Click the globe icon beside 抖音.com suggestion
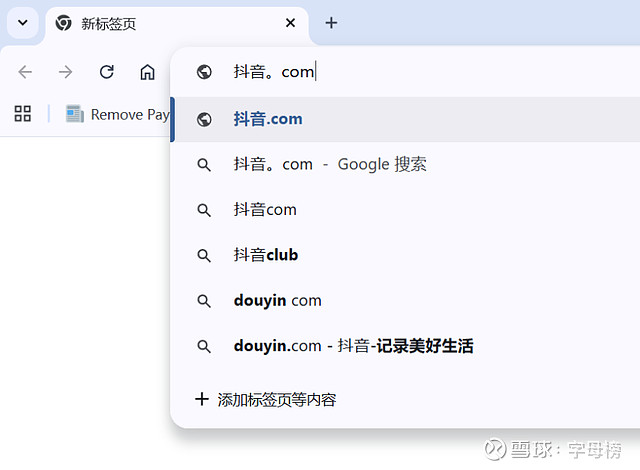640x470 pixels. (204, 120)
